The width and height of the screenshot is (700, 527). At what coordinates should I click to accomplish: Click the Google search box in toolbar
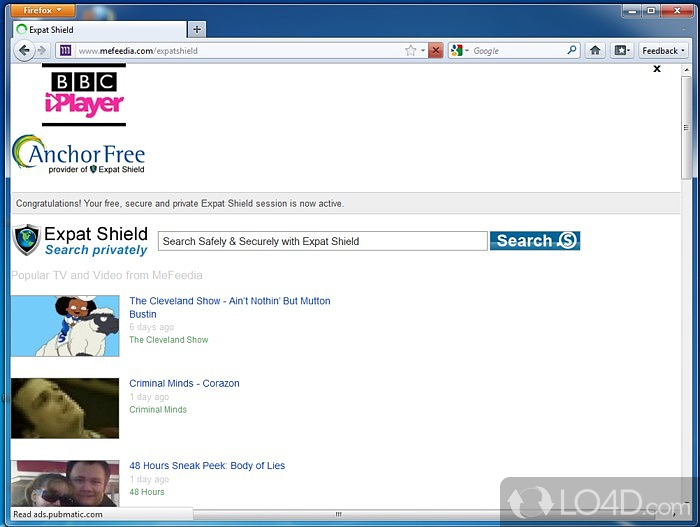[x=518, y=51]
